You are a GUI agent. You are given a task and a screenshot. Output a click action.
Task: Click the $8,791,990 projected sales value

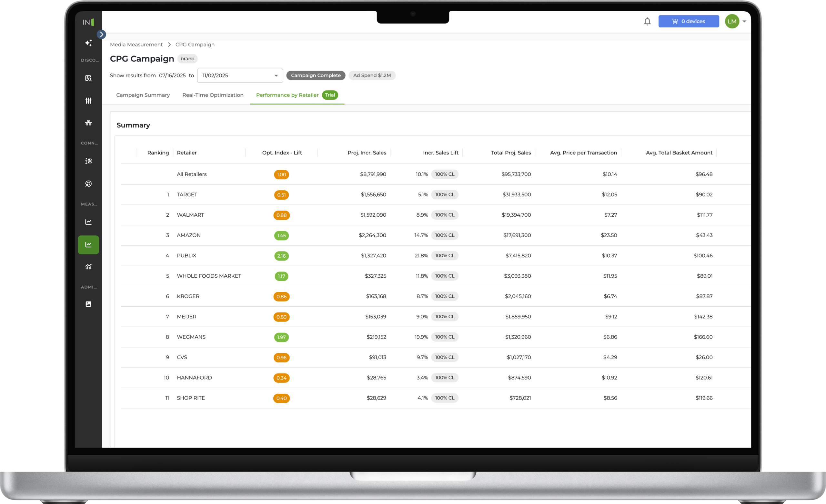click(373, 174)
